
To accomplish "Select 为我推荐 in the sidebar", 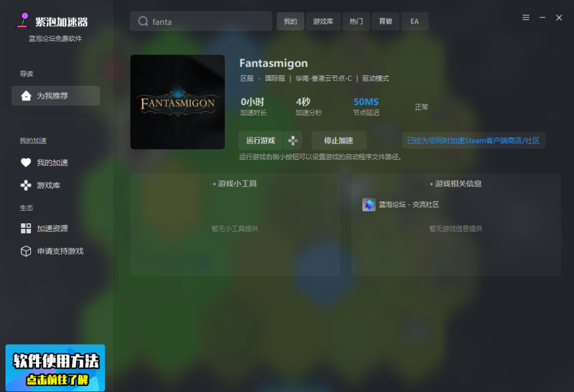I will pyautogui.click(x=55, y=96).
